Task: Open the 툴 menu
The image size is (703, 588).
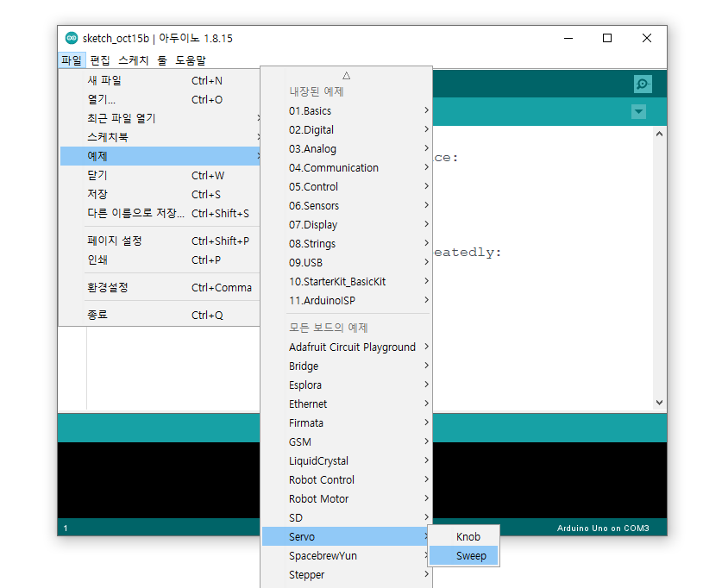Action: [162, 60]
